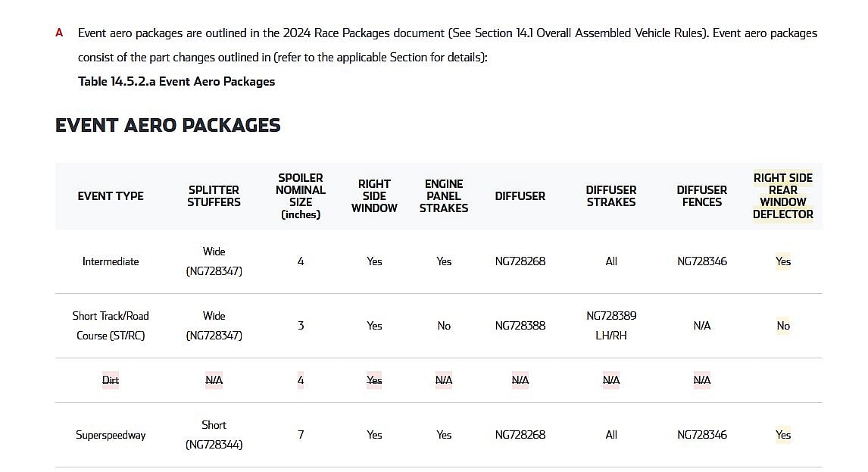Screen dimensions: 868x472
Task: Click the EVENT TYPE column header
Action: (x=111, y=195)
